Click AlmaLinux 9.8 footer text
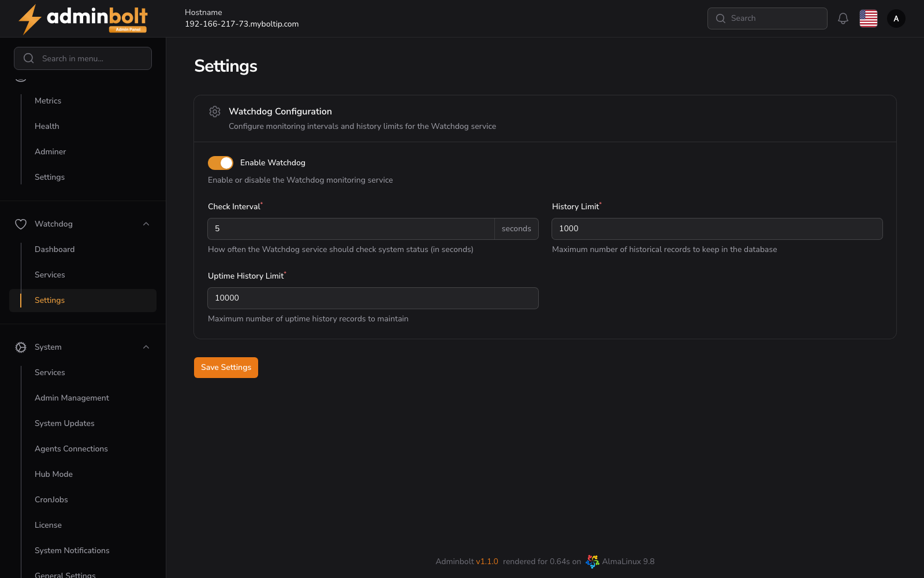This screenshot has height=578, width=924. (x=628, y=561)
